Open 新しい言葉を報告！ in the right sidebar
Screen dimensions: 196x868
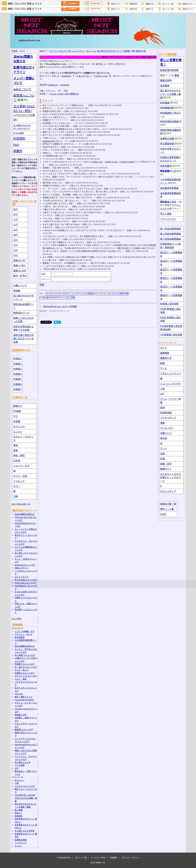(x=171, y=62)
